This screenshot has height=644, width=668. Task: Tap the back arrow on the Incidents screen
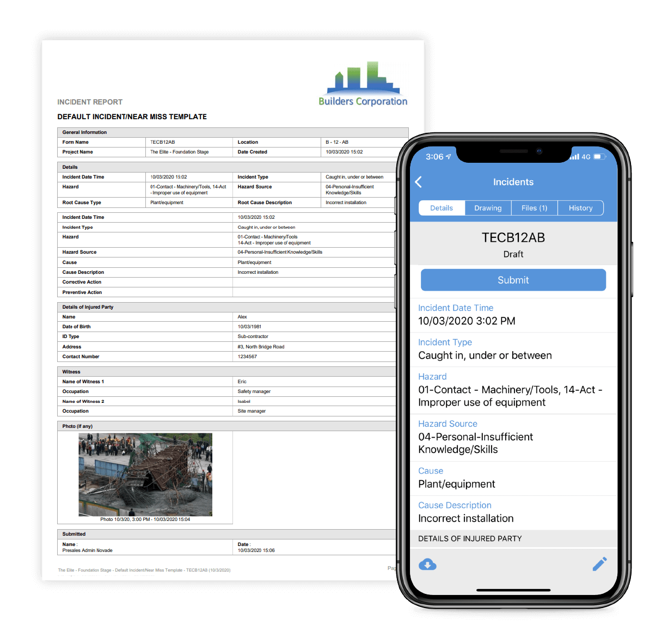click(x=418, y=182)
